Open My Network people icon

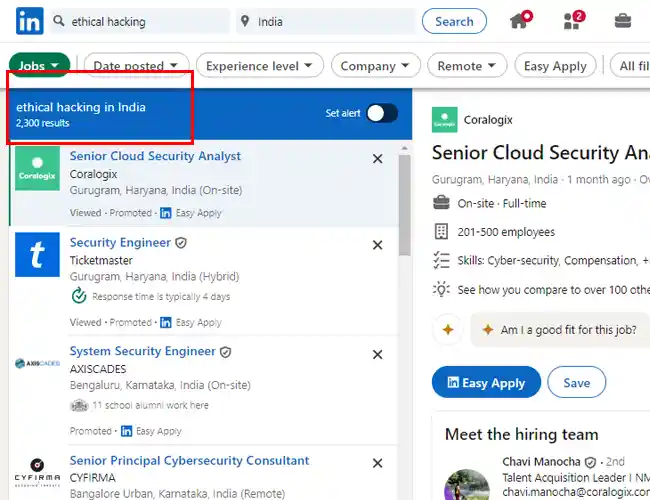(x=574, y=20)
